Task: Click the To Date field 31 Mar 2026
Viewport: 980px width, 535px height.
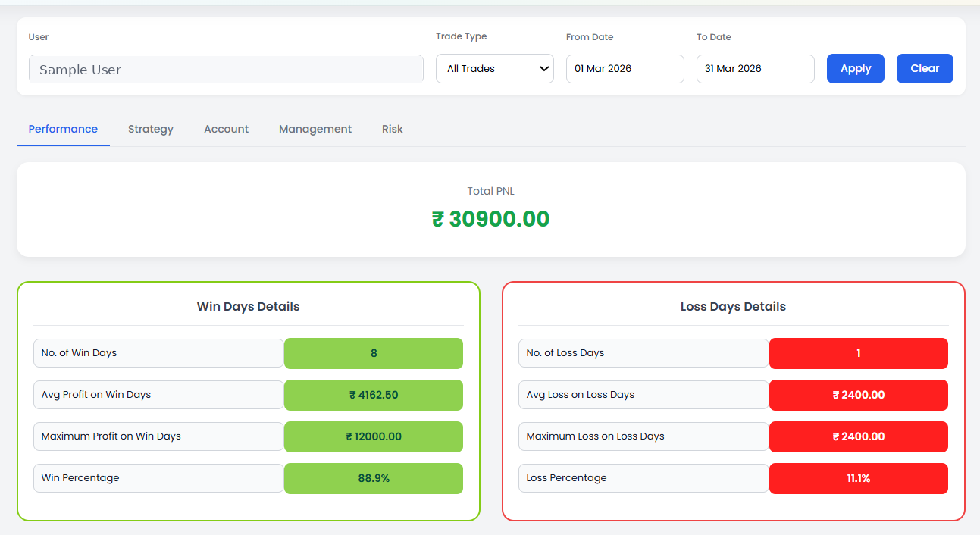Action: click(x=756, y=68)
